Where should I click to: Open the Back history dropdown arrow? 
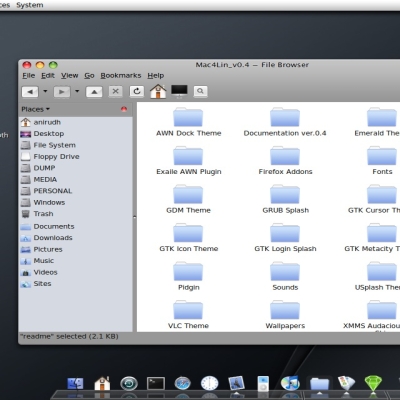pyautogui.click(x=45, y=91)
